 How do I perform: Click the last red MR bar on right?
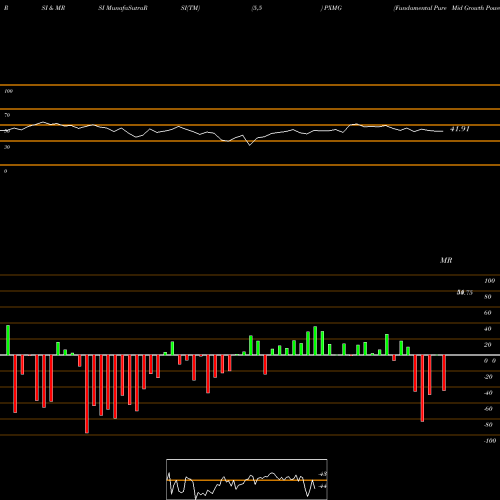(x=444, y=373)
